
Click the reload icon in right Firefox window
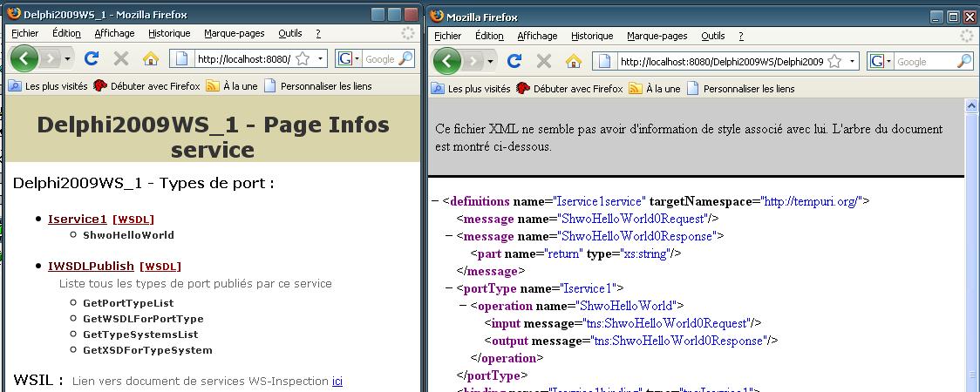pos(514,61)
